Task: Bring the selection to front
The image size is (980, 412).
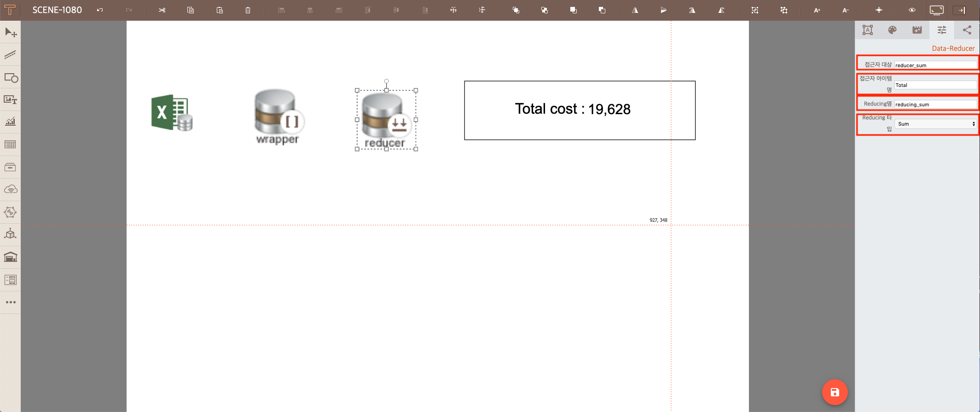Action: tap(516, 10)
